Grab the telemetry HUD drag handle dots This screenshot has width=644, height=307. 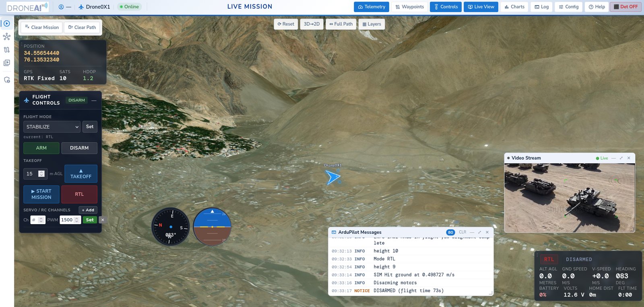537,255
